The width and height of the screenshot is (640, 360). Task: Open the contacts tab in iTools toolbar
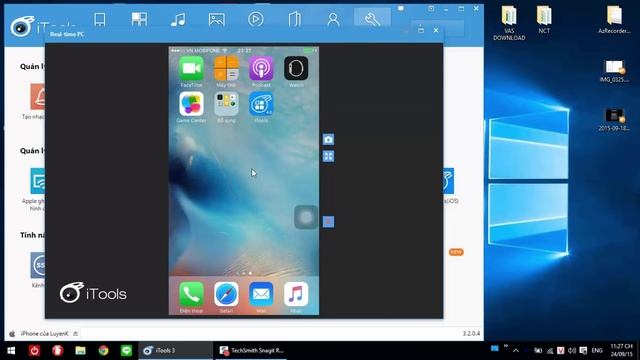[333, 19]
